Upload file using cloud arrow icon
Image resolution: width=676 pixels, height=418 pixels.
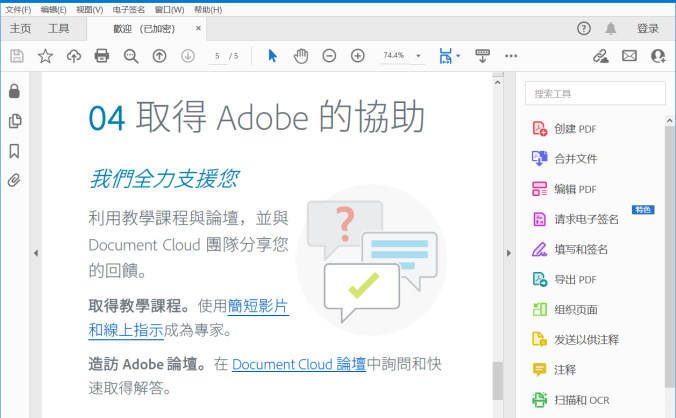[74, 56]
